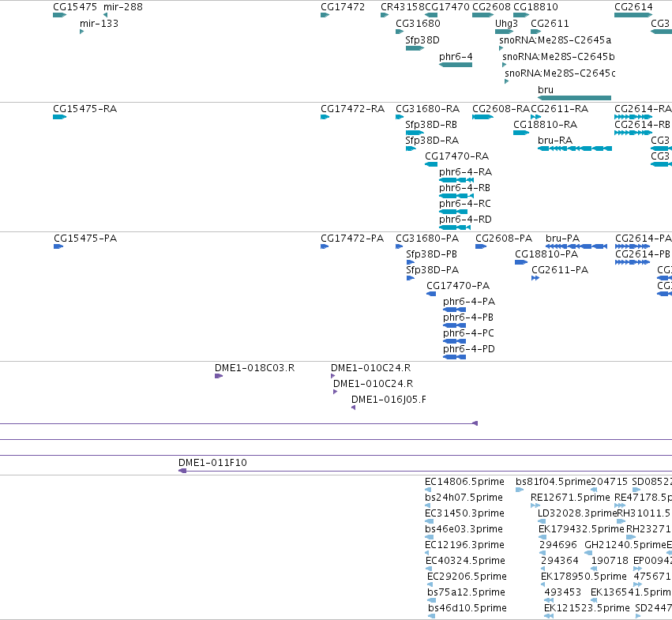Select the Sfp38D-PB protein label
Image resolution: width=672 pixels, height=620 pixels.
tap(432, 254)
